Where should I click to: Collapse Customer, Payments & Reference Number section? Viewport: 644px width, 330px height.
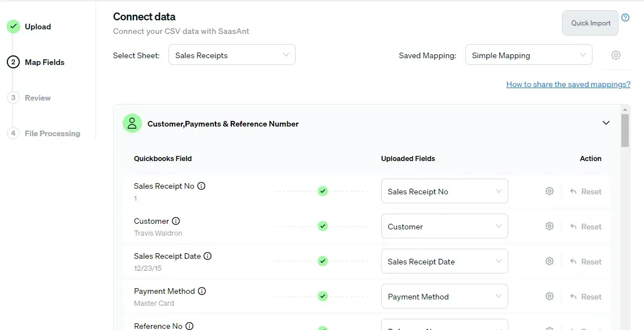pyautogui.click(x=606, y=123)
